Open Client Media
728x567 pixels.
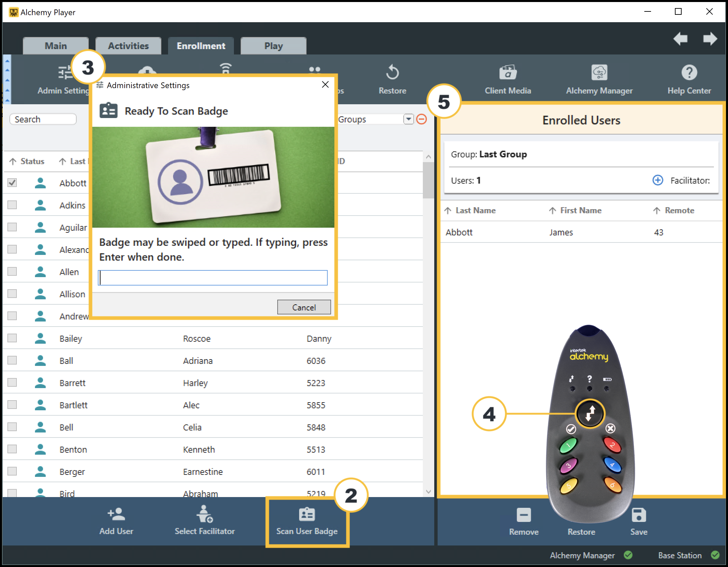[508, 80]
